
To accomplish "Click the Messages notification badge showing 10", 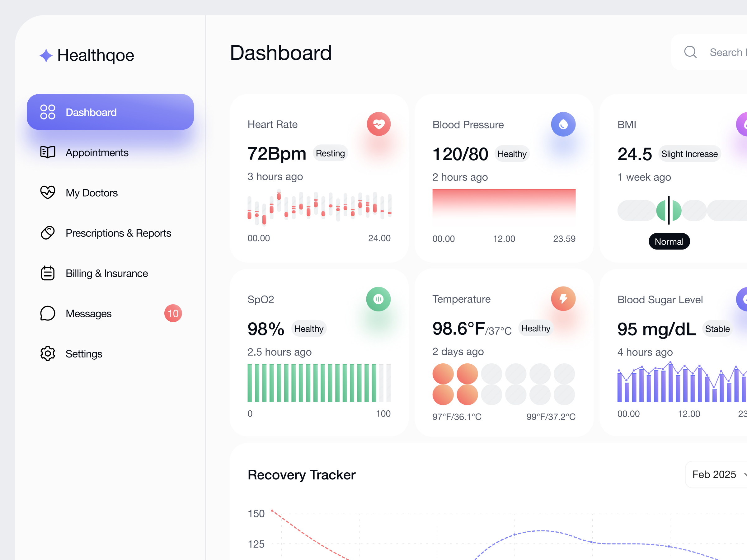I will [173, 313].
